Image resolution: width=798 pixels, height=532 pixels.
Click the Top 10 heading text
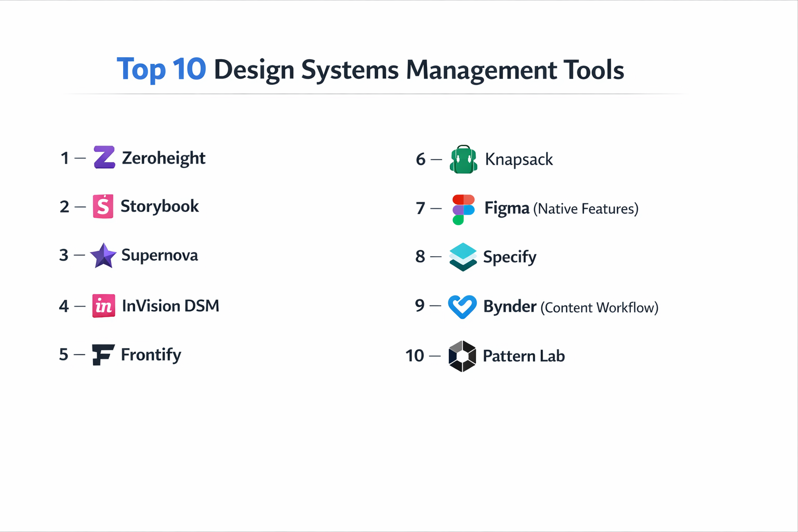[162, 69]
